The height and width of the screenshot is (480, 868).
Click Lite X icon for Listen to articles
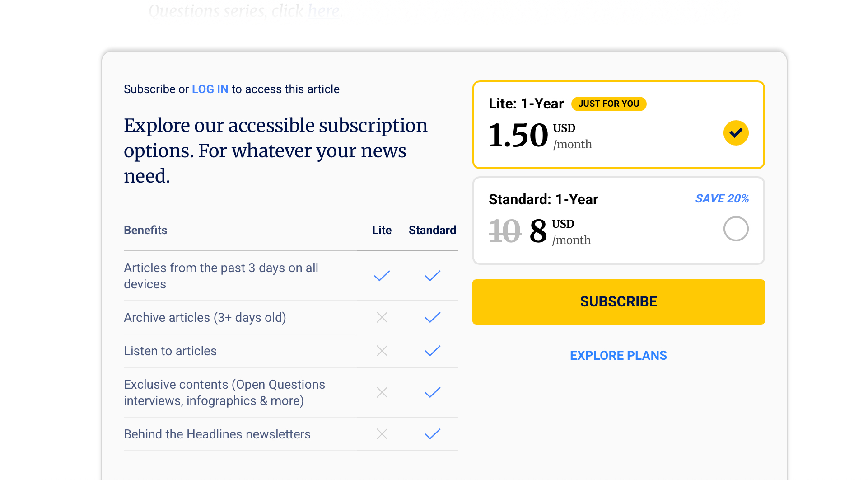pos(382,351)
